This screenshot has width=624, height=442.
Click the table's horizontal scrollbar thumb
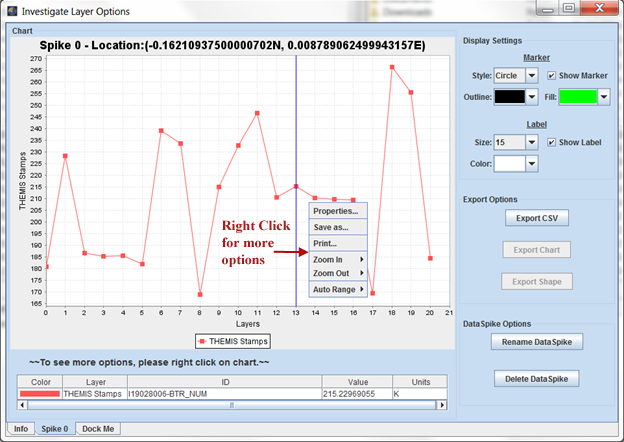232,405
